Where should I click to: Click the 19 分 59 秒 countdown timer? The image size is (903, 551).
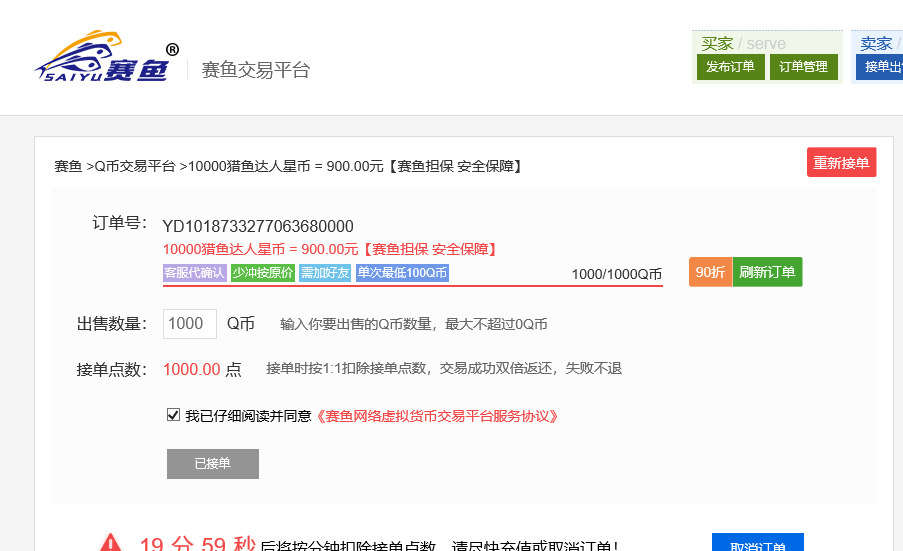198,544
